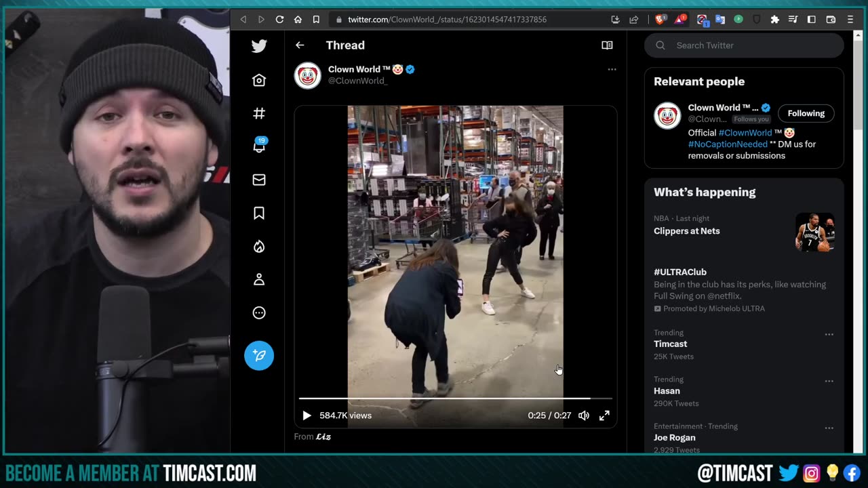Open Profile person icon in sidebar
The width and height of the screenshot is (868, 488).
(x=259, y=279)
